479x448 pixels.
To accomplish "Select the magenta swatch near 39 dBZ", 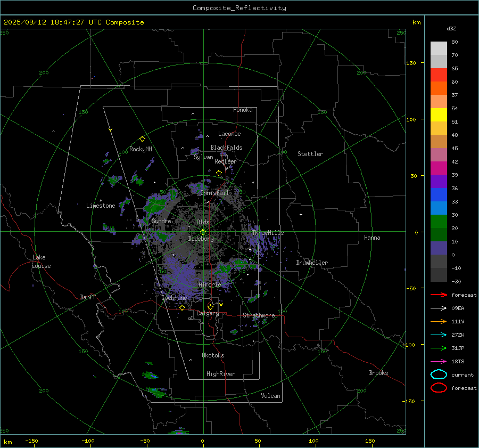I will [439, 168].
